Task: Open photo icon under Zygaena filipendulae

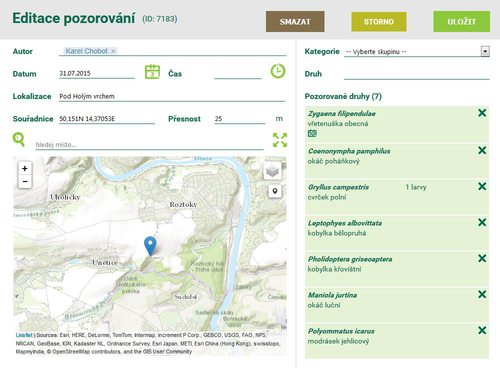Action: [312, 133]
